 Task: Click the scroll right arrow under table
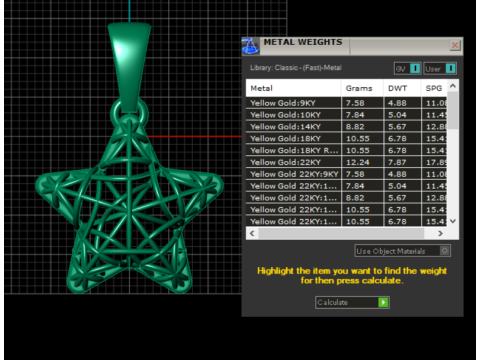click(440, 233)
